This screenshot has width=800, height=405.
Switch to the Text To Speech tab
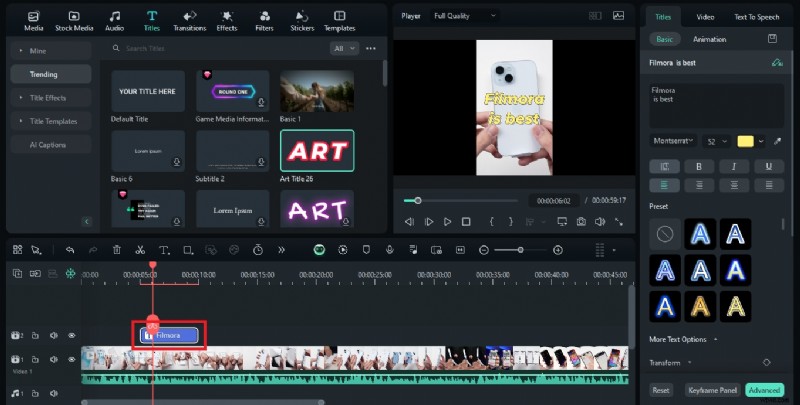[x=758, y=17]
